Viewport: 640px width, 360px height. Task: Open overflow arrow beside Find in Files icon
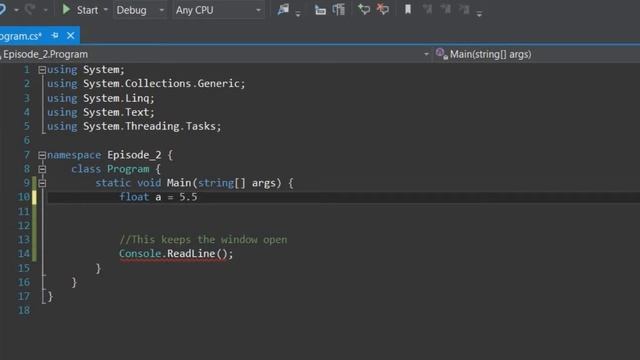point(298,14)
